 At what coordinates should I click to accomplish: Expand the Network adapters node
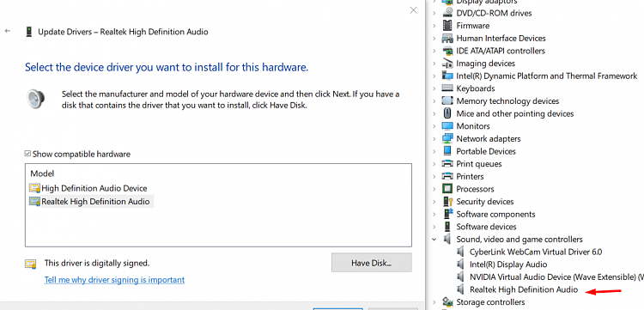click(x=434, y=139)
